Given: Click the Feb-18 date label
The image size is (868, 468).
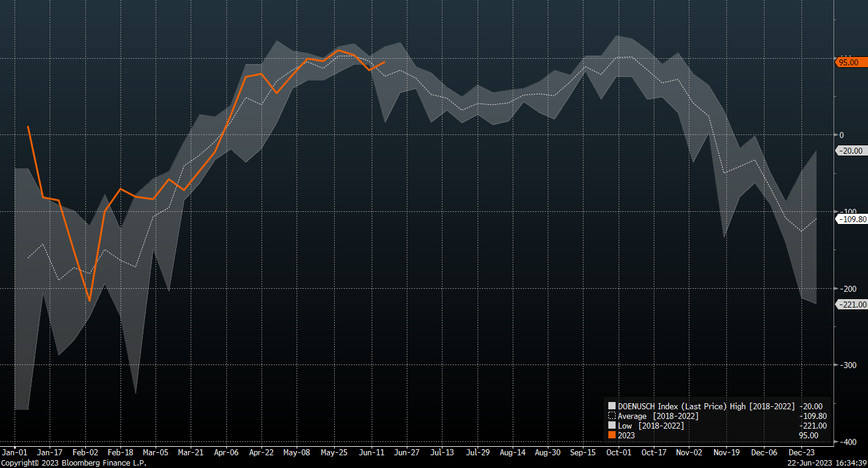Looking at the screenshot, I should [121, 452].
